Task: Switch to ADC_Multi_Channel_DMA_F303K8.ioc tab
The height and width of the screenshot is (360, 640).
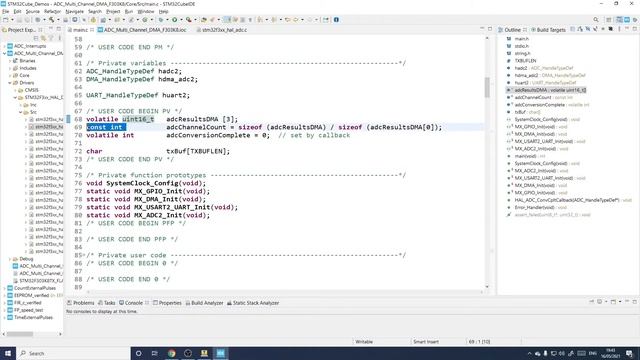Action: 145,30
